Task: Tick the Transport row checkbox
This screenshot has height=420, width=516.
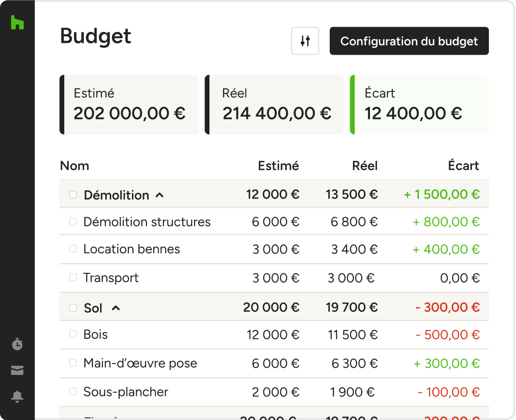Action: 73,277
